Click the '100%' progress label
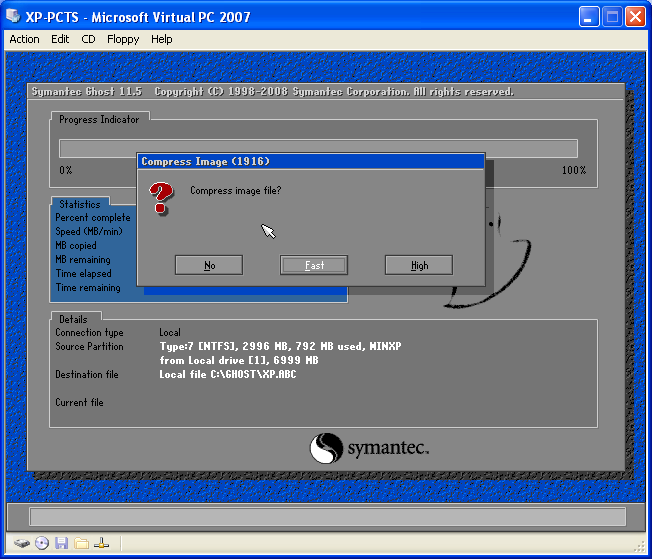 [574, 170]
